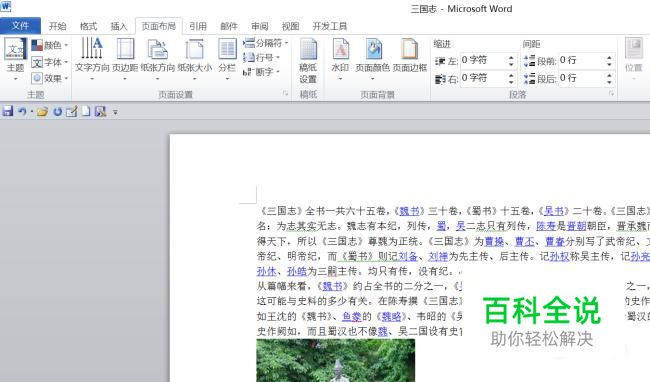Open the 字体 theme fonts dropdown
650x382 pixels.
tap(49, 62)
